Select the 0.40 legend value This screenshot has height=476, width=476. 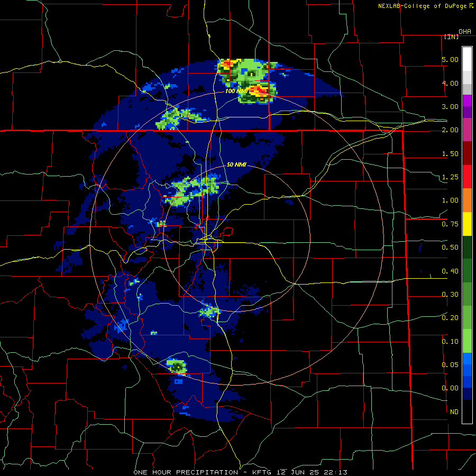(450, 271)
